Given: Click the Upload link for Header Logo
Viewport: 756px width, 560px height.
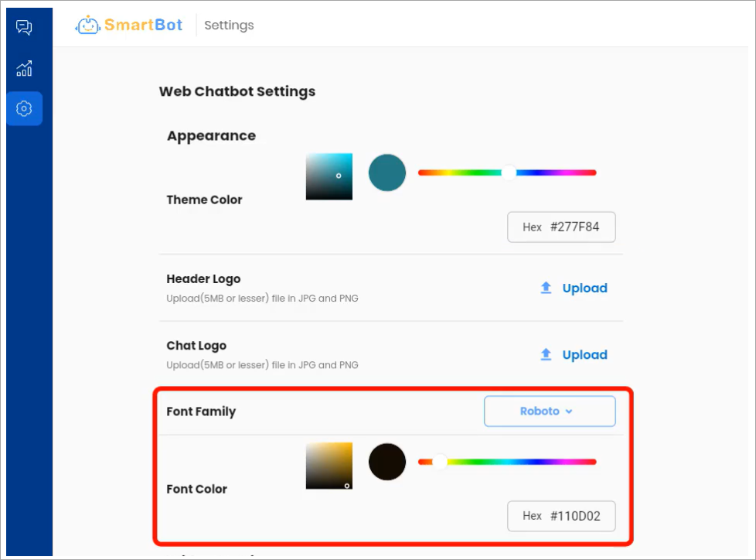Looking at the screenshot, I should click(x=585, y=289).
